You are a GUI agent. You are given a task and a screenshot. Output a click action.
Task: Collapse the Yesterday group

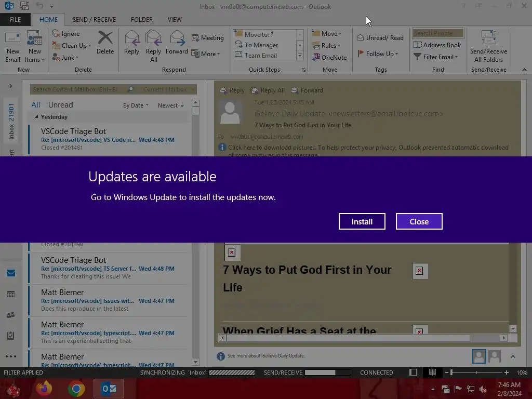click(x=36, y=117)
